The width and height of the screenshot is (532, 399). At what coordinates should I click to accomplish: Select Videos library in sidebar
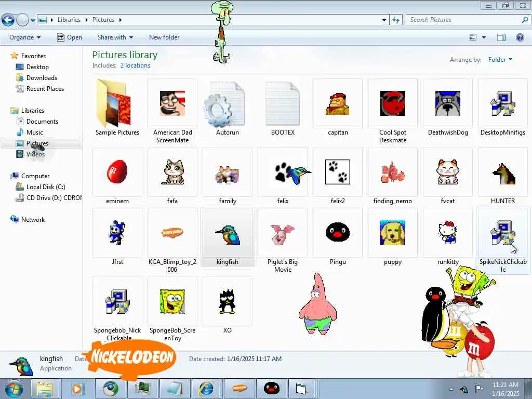(35, 154)
